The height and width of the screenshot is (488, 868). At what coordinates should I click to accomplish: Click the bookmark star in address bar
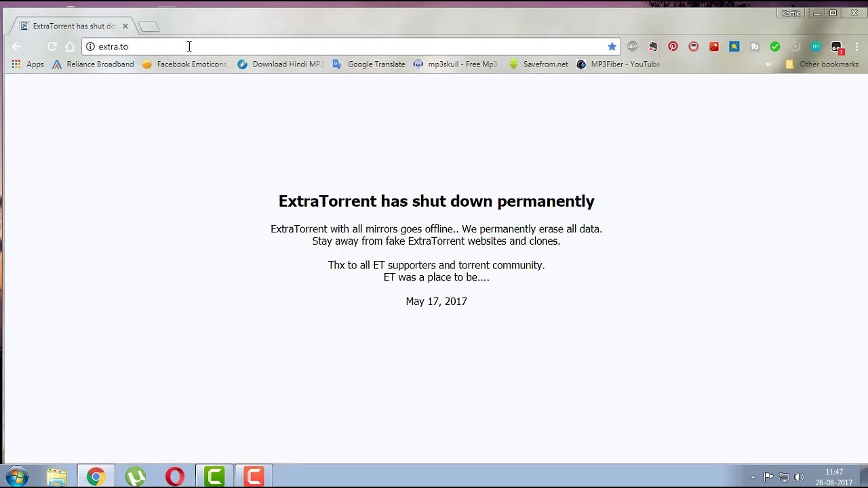(612, 47)
